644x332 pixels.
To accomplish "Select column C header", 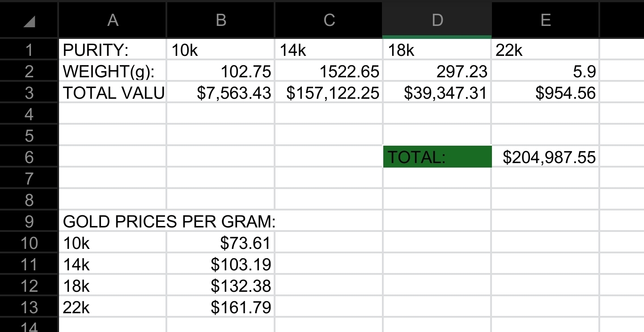I will [329, 21].
